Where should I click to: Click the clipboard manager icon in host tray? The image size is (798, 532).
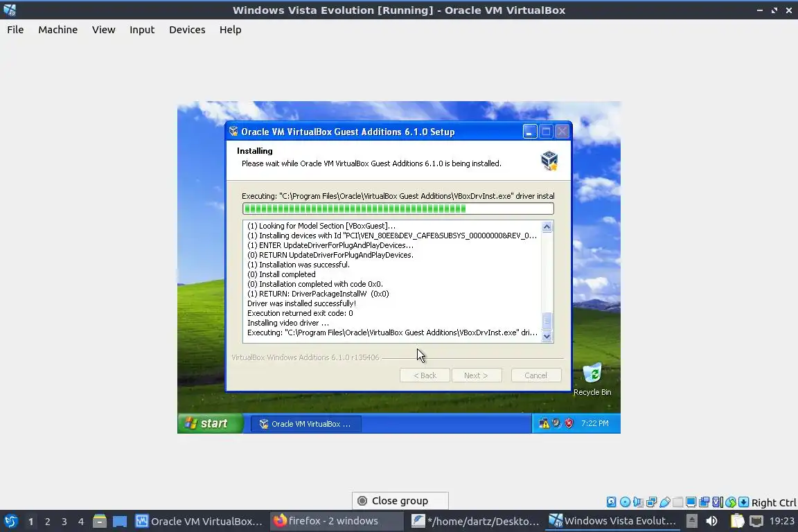[738, 521]
